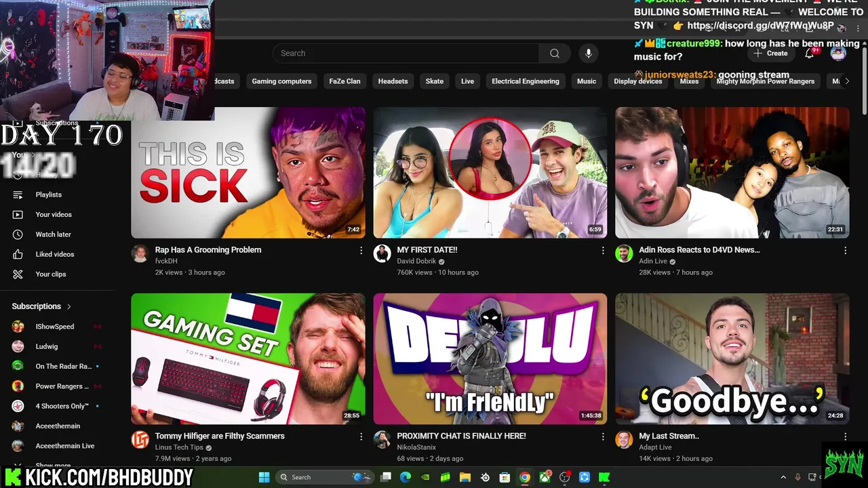Open more options for Tommy Hilfiger video
Image resolution: width=868 pixels, height=488 pixels.
tap(361, 437)
